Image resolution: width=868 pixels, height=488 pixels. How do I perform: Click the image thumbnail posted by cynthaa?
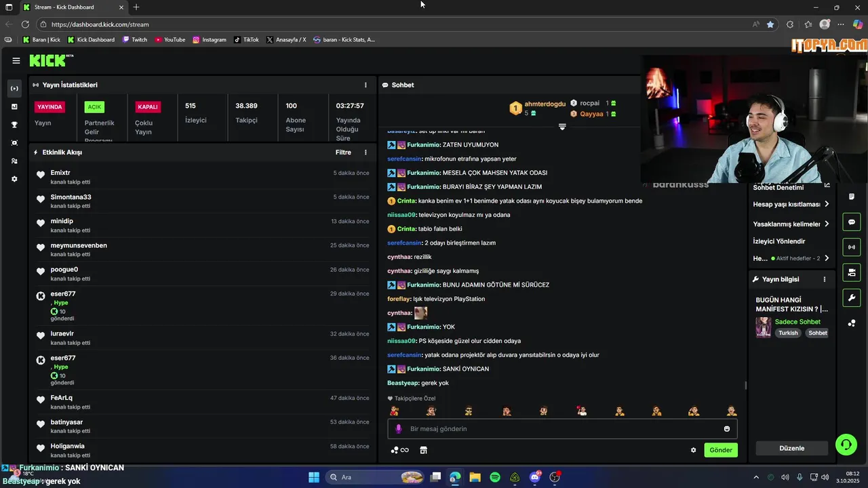[x=420, y=313]
